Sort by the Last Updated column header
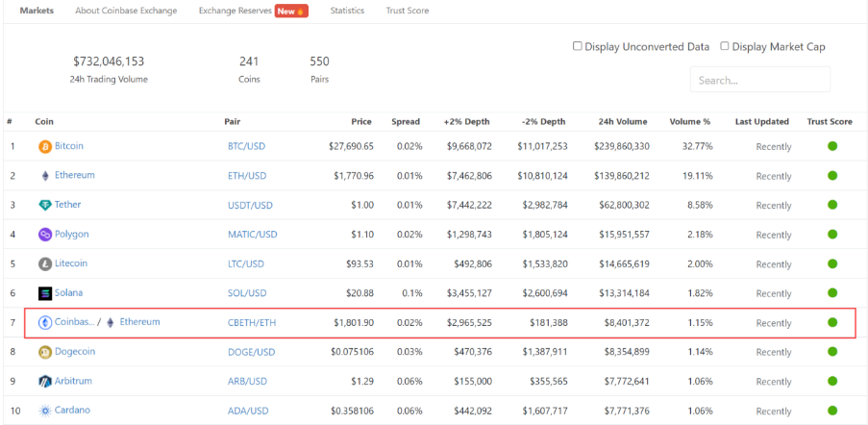The width and height of the screenshot is (868, 425). pos(762,122)
